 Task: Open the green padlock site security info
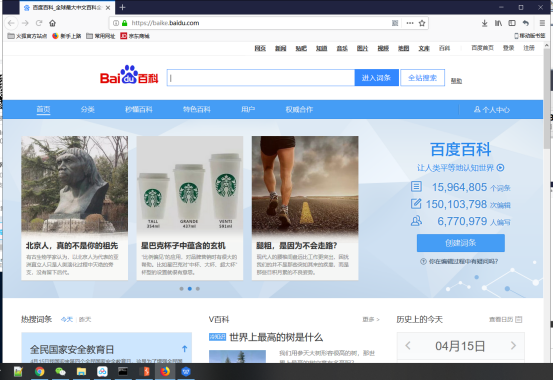click(124, 23)
